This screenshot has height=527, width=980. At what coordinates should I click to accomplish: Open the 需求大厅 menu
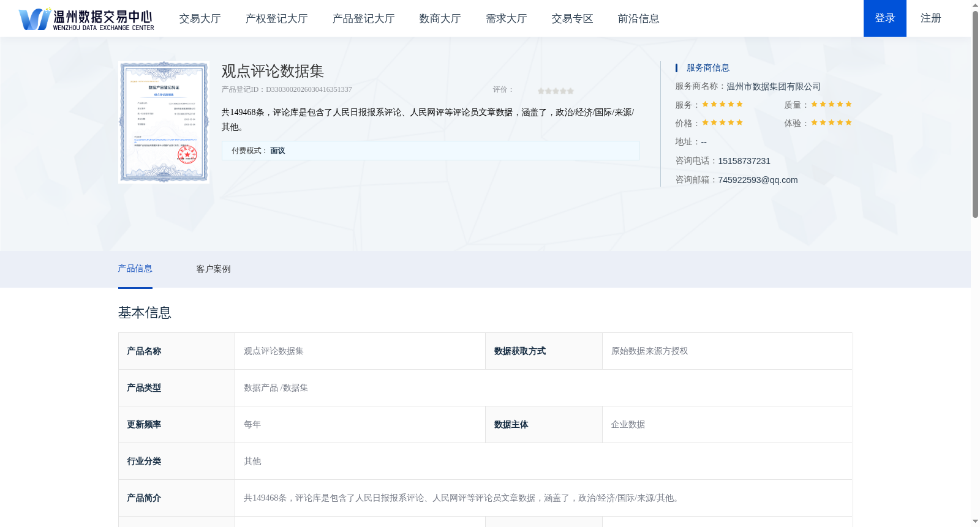pos(506,19)
